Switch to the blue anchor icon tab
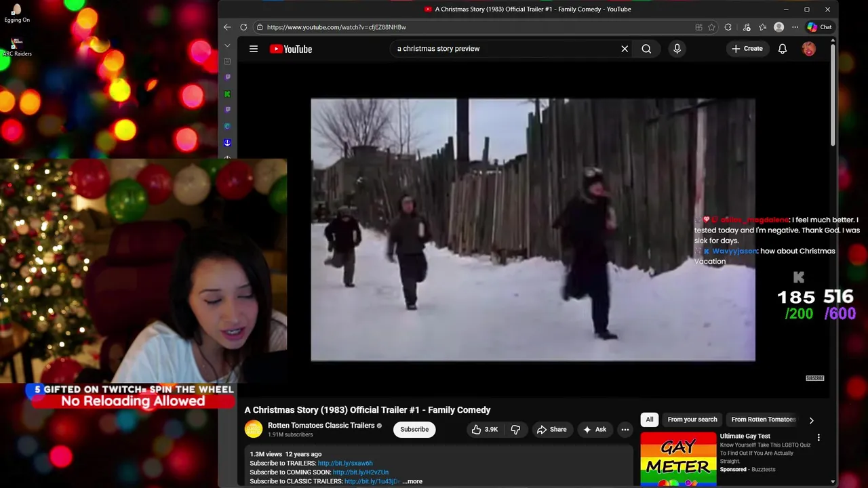This screenshot has height=488, width=868. point(227,142)
